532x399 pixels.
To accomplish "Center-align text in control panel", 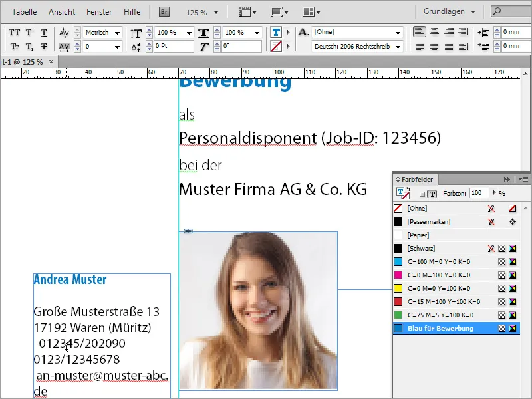I will tap(434, 33).
